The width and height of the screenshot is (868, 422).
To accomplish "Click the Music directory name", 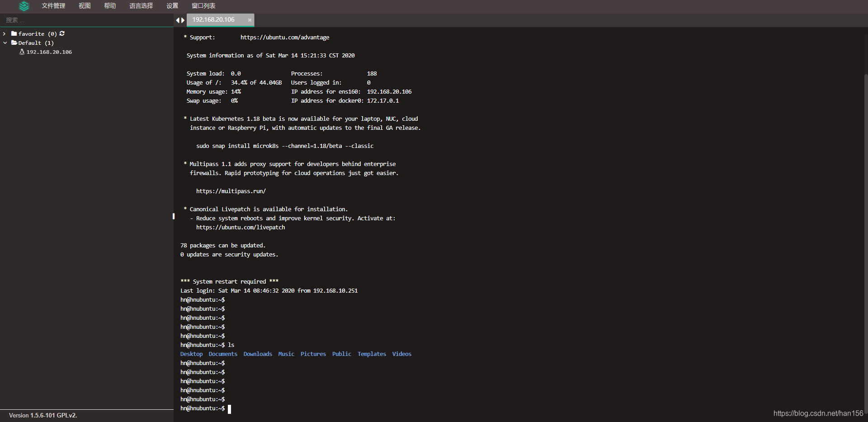I will (286, 354).
